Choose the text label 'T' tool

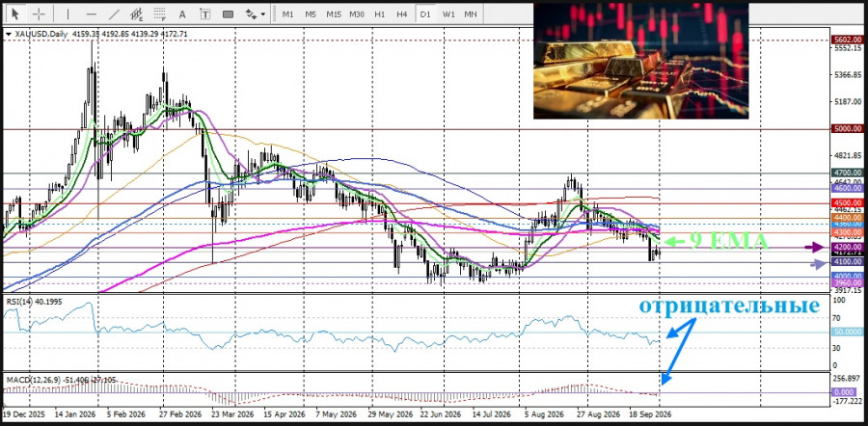pos(204,14)
